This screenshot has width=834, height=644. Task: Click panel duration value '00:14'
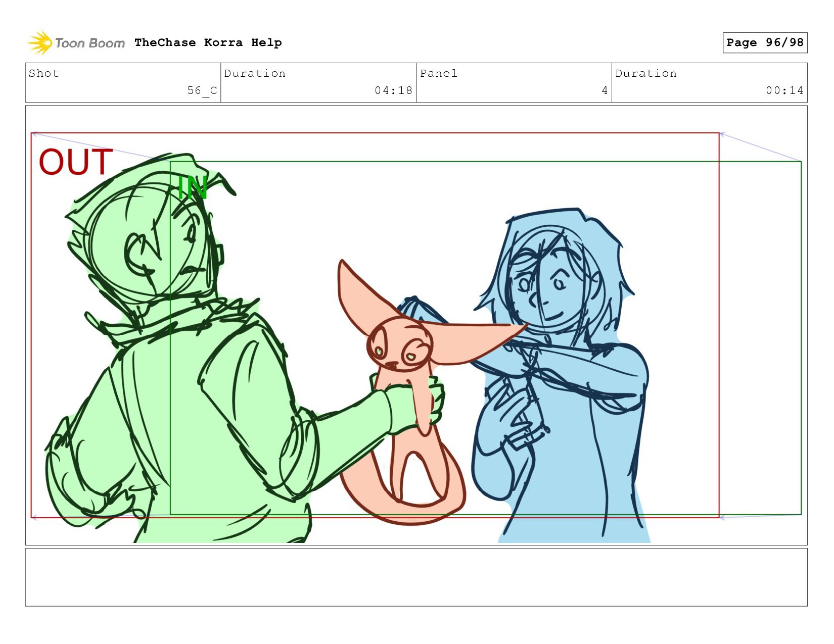[784, 90]
